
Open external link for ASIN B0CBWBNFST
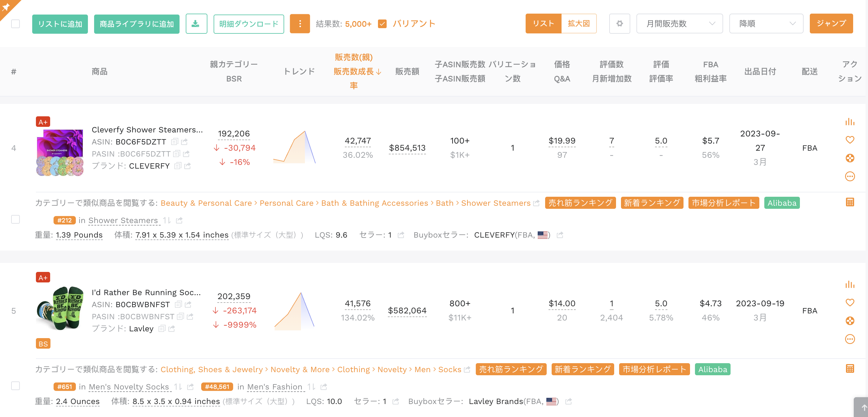click(x=188, y=304)
